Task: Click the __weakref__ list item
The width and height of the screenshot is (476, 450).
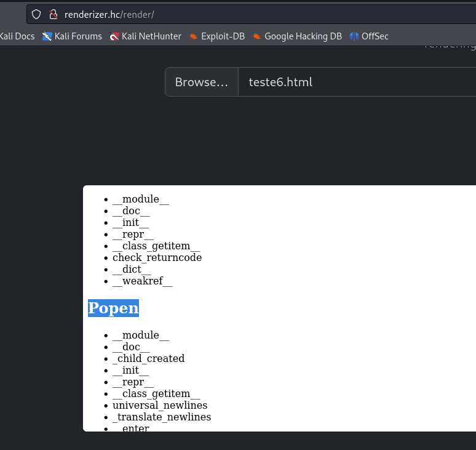Action: pyautogui.click(x=142, y=281)
